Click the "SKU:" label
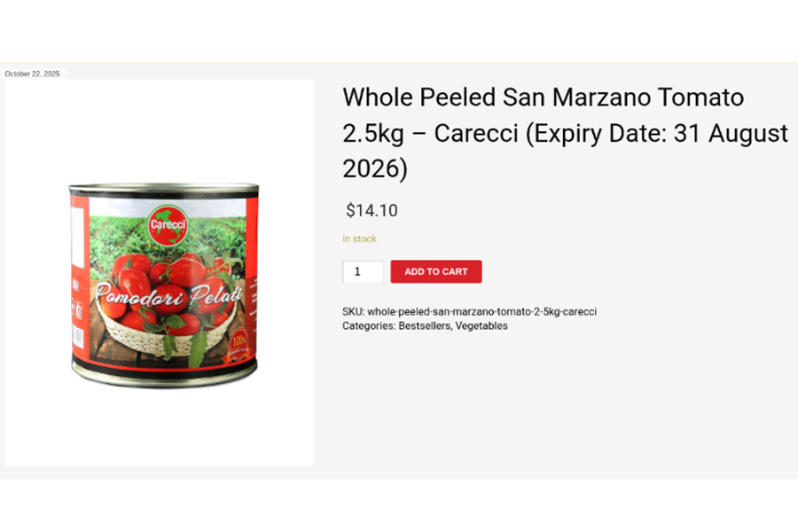 (353, 312)
